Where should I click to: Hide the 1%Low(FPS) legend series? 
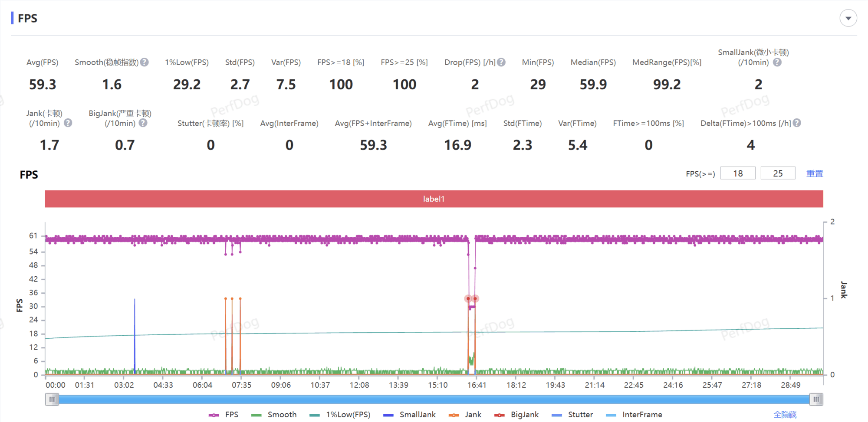[x=340, y=415]
